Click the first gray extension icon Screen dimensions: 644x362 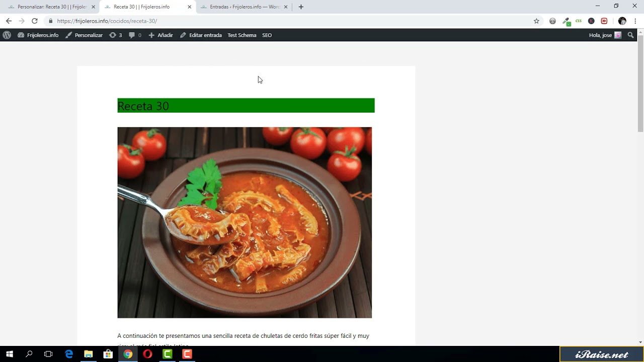(x=552, y=21)
